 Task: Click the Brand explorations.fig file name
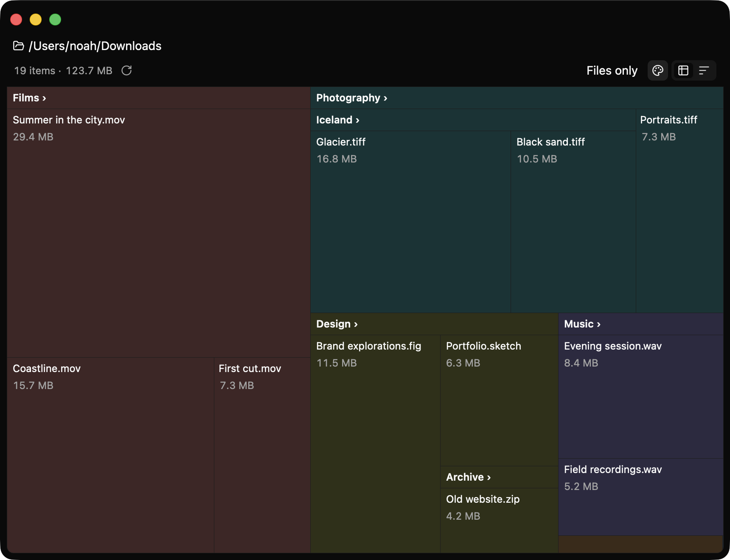point(369,346)
